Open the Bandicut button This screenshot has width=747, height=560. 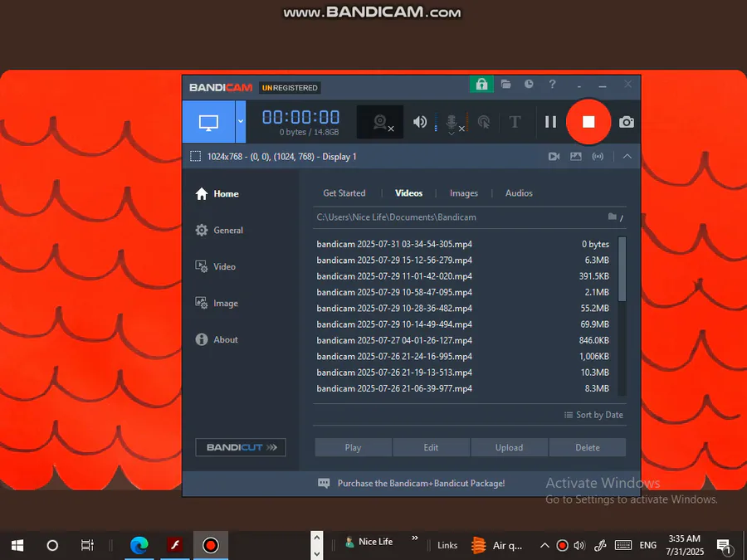(x=241, y=447)
